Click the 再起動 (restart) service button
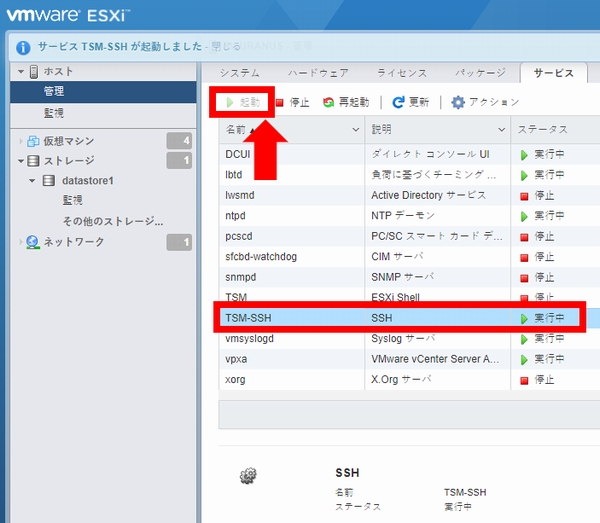 tap(346, 102)
